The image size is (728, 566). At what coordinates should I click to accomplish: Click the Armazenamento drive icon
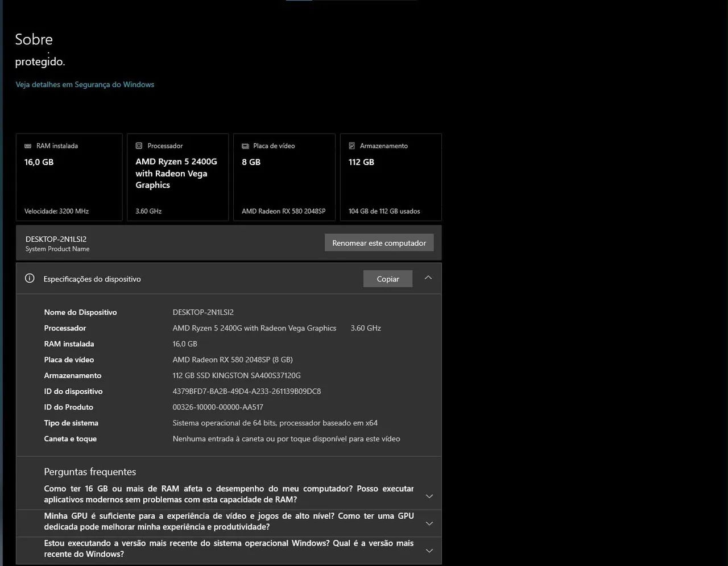click(x=351, y=146)
